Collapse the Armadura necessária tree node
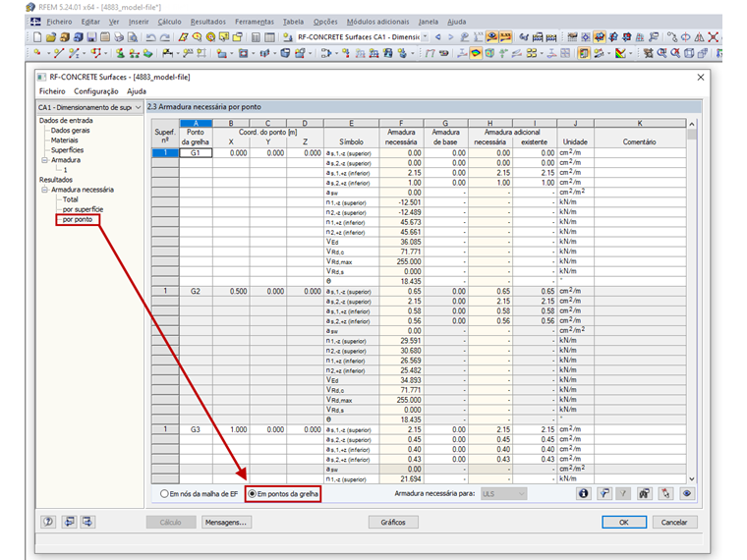Screen dimensions: 747x560 44,190
